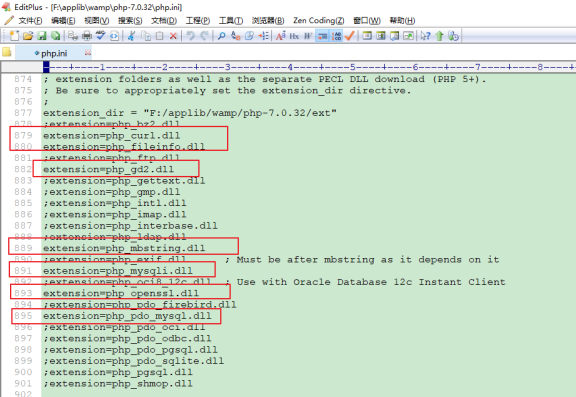Screen dimensions: 576x397
Task: Click the pencil icon beside 文件 menu
Action: click(8, 20)
